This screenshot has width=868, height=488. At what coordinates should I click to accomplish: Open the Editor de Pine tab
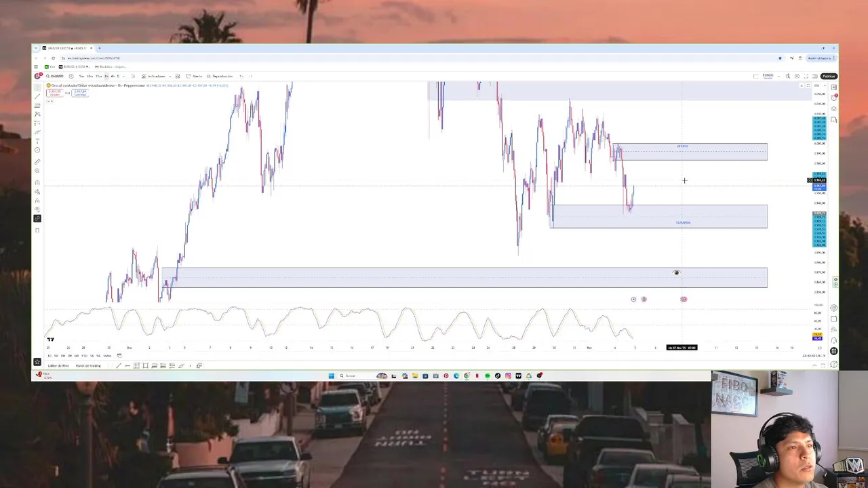(x=58, y=366)
